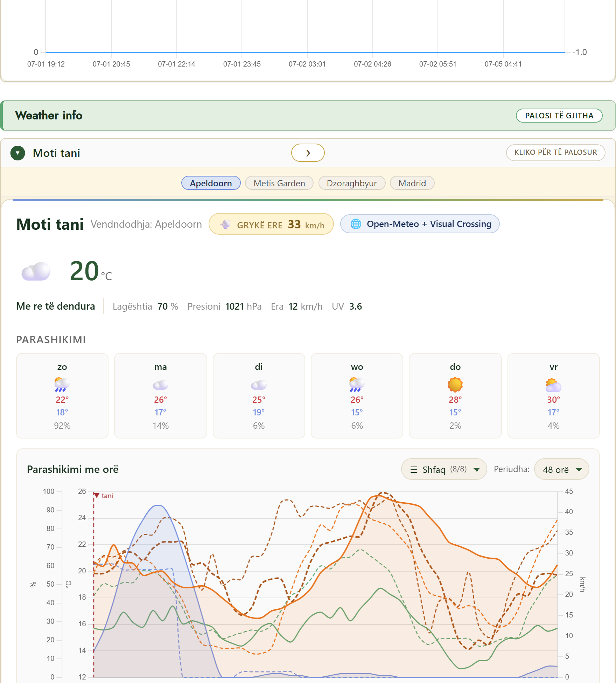
Task: Click the hamburger icon in Shfaq
Action: click(414, 470)
